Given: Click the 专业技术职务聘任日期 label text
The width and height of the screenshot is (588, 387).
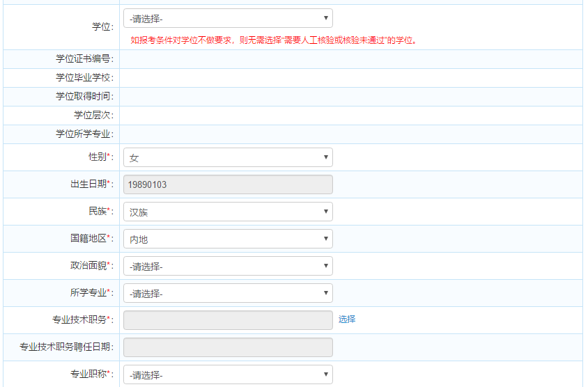Looking at the screenshot, I should point(66,347).
